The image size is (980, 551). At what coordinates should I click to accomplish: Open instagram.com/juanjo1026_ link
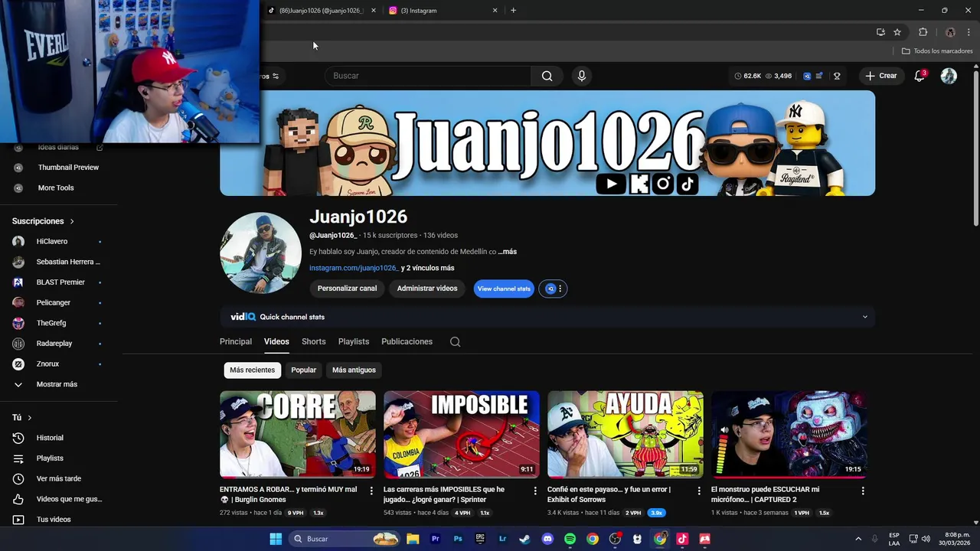(x=354, y=268)
